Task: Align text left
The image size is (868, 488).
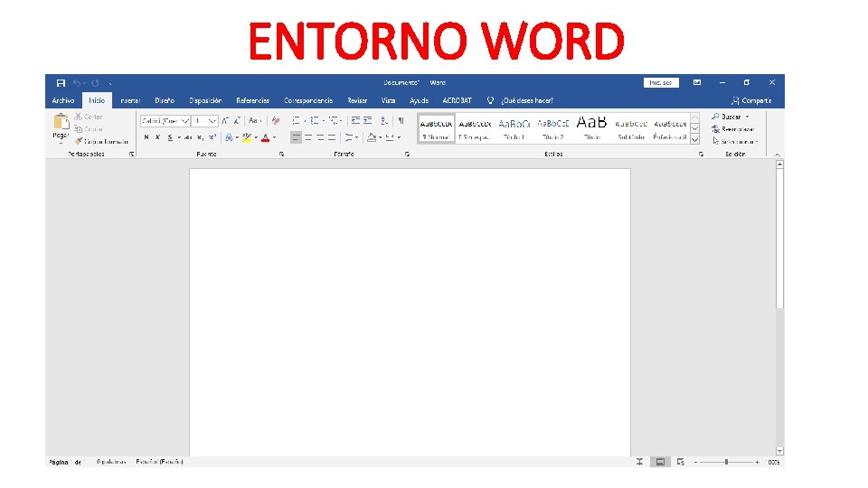Action: pos(297,137)
